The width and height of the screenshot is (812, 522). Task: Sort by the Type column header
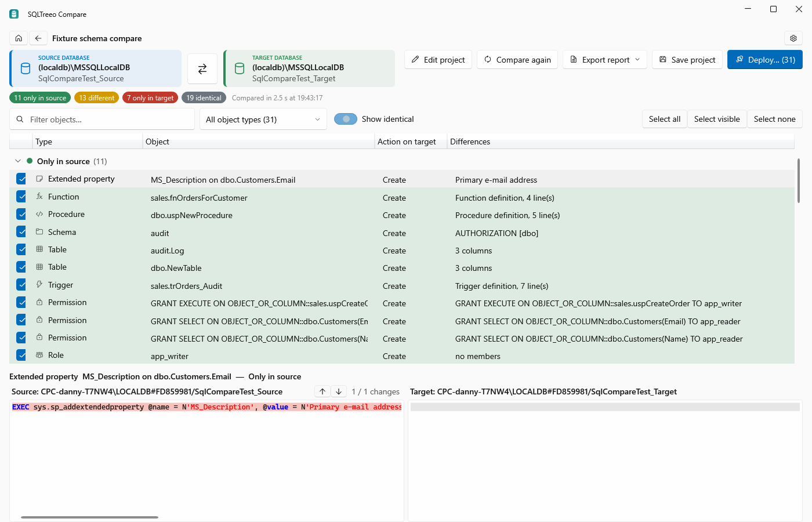tap(88, 142)
